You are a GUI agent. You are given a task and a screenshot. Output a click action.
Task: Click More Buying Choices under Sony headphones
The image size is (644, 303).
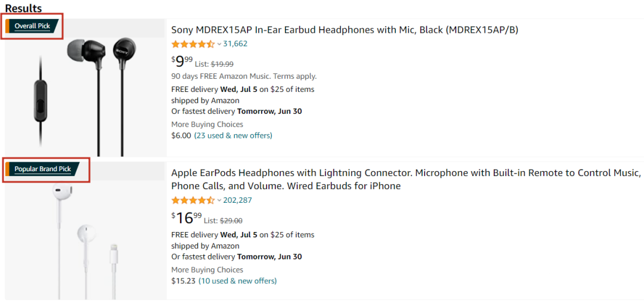pos(207,125)
